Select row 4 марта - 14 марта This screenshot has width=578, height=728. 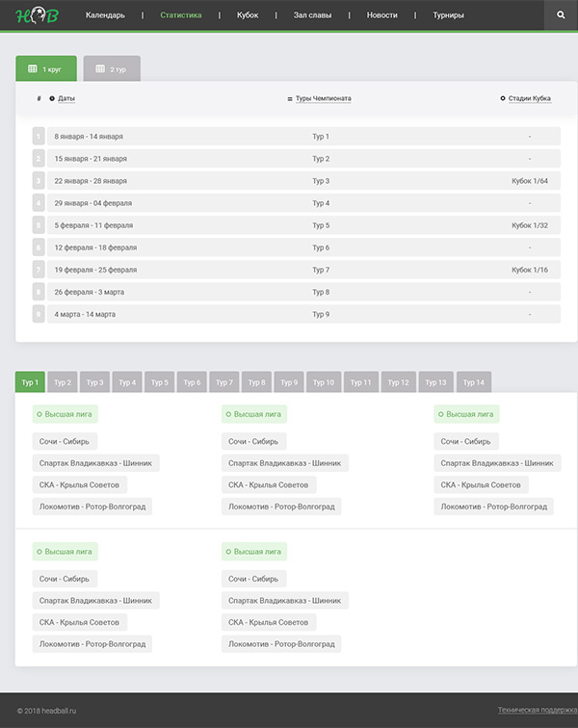303,314
